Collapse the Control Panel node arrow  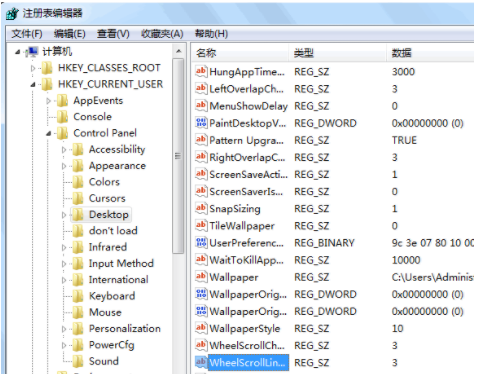tap(49, 133)
